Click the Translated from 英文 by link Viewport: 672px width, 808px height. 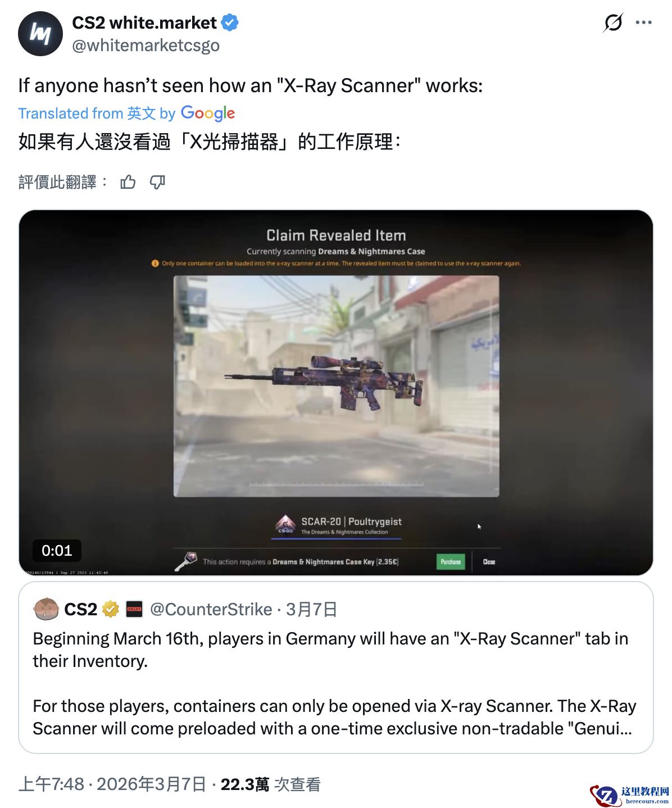click(97, 114)
